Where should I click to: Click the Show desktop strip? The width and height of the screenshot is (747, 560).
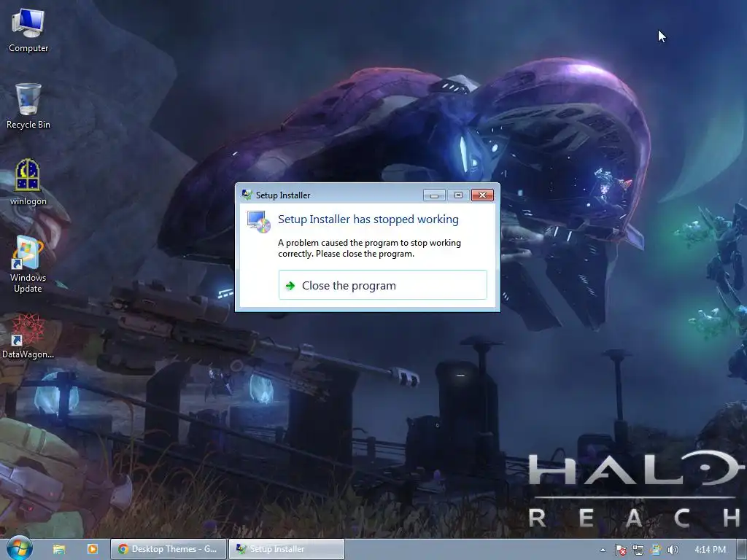click(x=742, y=550)
